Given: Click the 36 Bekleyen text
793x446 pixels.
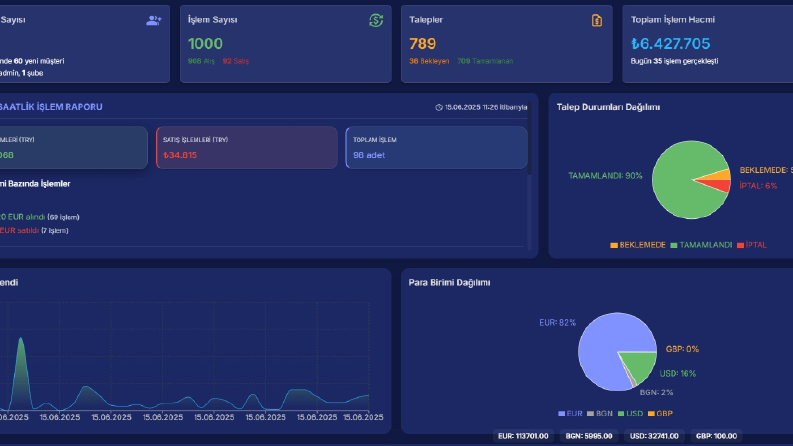Looking at the screenshot, I should pyautogui.click(x=429, y=61).
